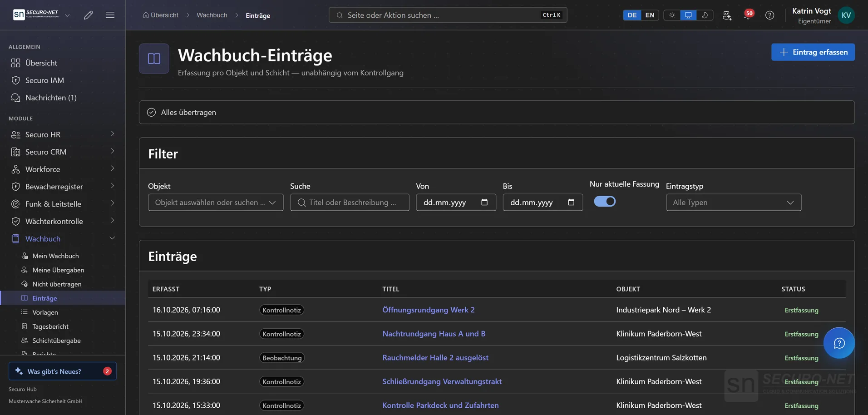Toggle Nur aktuelle Fassung switch
This screenshot has height=415, width=868.
click(605, 201)
